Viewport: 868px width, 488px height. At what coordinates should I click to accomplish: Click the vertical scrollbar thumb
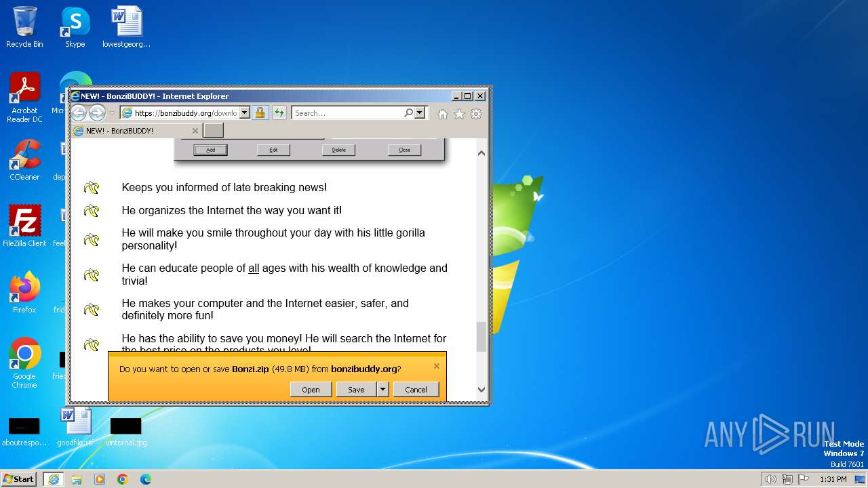[481, 337]
